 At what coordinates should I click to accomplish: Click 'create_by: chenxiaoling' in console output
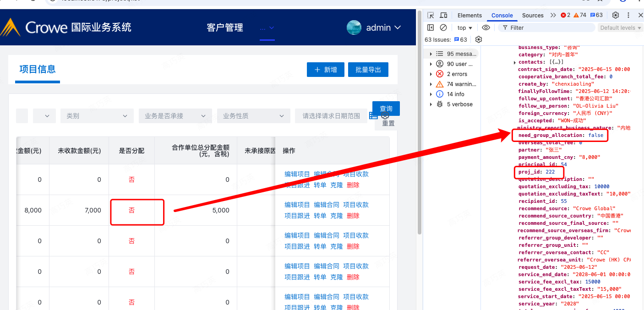[x=556, y=84]
